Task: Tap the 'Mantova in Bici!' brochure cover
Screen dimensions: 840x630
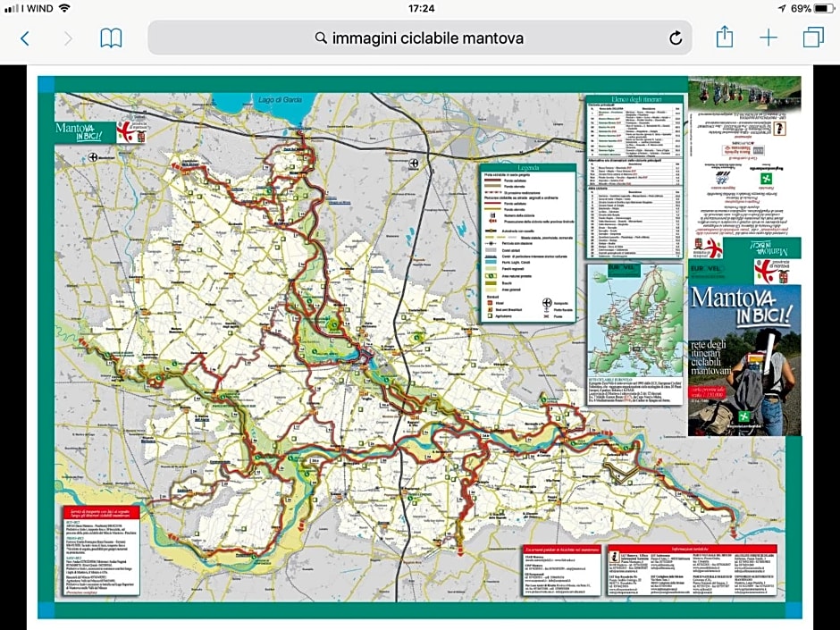Action: pos(744,357)
